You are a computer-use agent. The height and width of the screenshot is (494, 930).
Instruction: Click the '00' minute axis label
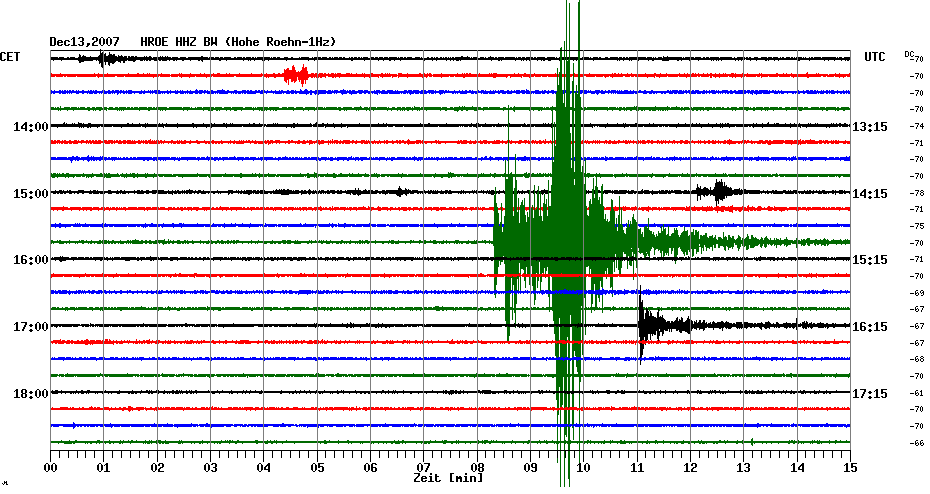[x=50, y=468]
